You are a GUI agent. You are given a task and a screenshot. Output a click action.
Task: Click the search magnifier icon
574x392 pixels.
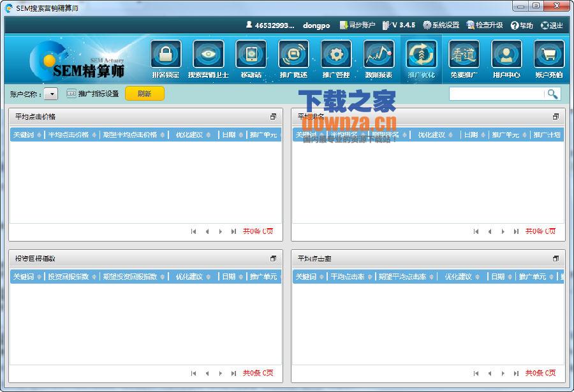(553, 94)
